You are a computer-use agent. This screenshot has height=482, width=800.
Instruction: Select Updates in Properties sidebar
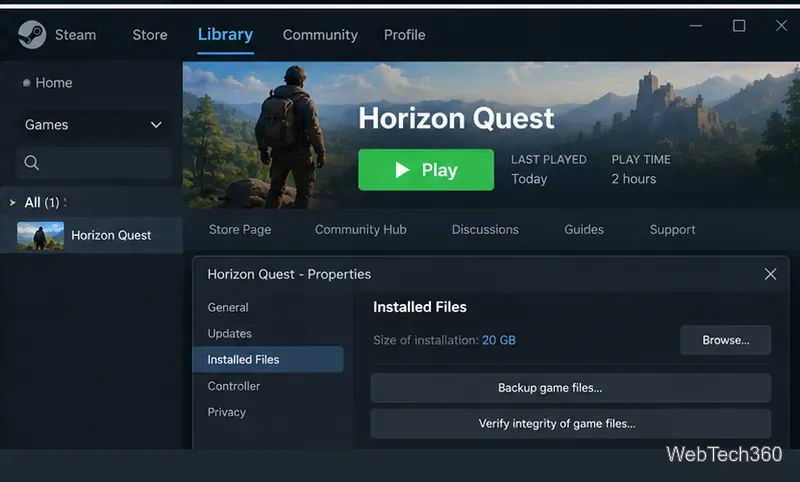pos(230,334)
